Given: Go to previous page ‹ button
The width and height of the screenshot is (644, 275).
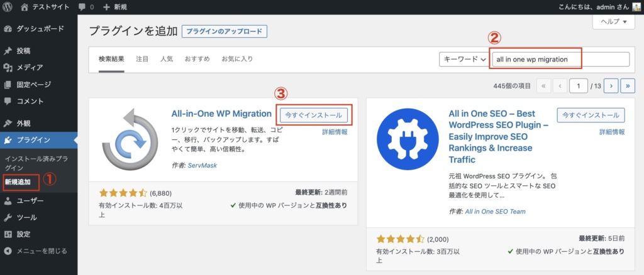Looking at the screenshot, I should 560,86.
